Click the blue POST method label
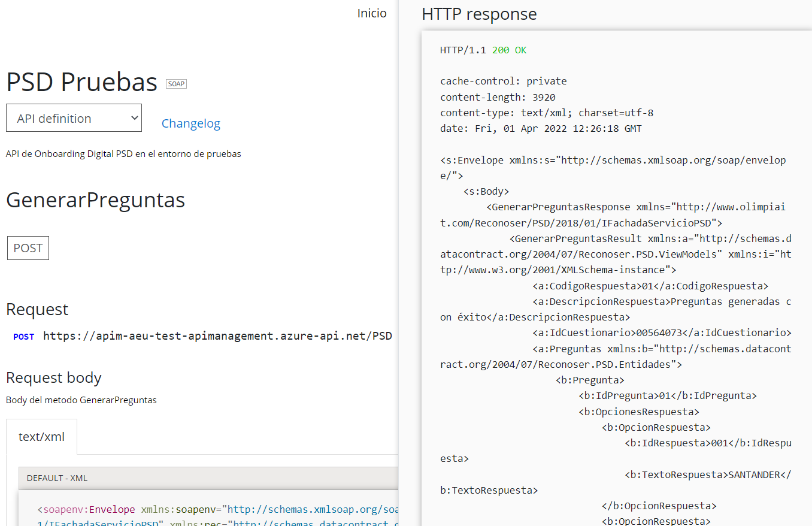Viewport: 812px width, 526px height. click(23, 337)
